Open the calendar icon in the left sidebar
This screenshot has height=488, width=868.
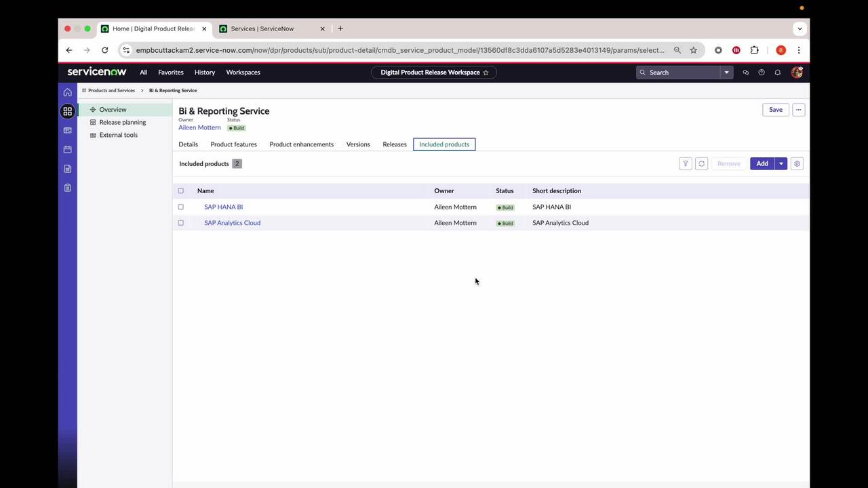pos(67,149)
